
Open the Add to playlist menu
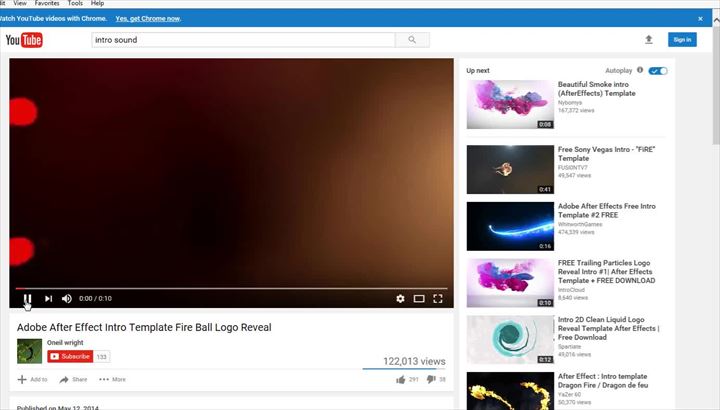click(x=32, y=379)
